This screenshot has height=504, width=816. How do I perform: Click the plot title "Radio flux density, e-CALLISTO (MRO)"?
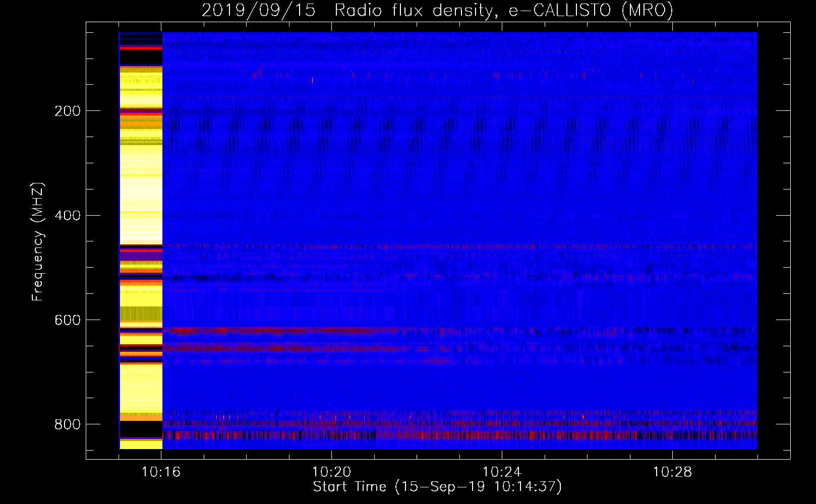point(504,10)
